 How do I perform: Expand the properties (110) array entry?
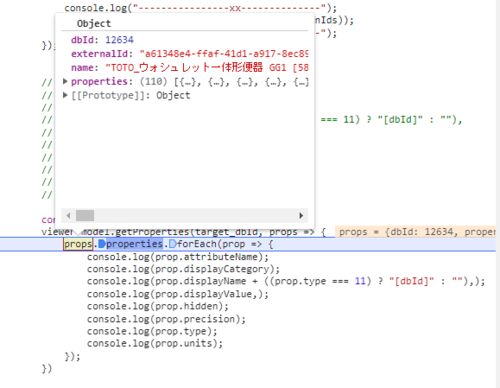click(65, 81)
